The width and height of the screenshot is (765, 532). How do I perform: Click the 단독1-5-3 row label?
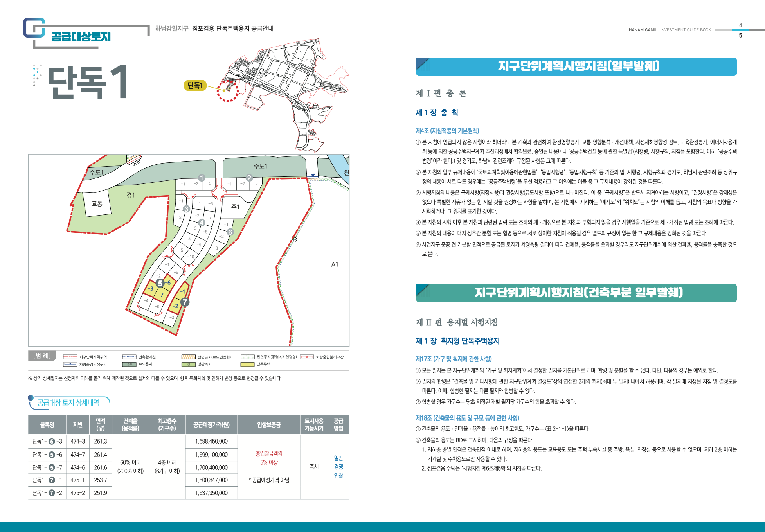click(47, 441)
